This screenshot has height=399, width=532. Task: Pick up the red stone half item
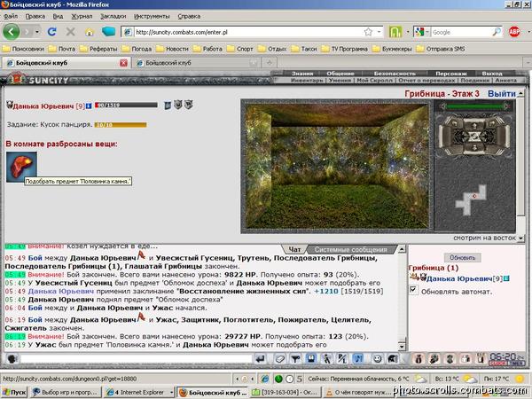click(x=21, y=167)
